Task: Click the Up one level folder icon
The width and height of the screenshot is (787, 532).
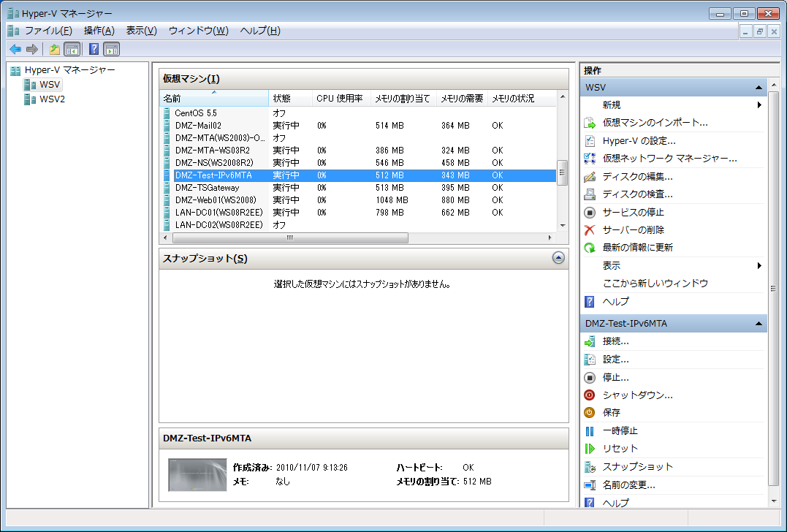Action: 55,49
